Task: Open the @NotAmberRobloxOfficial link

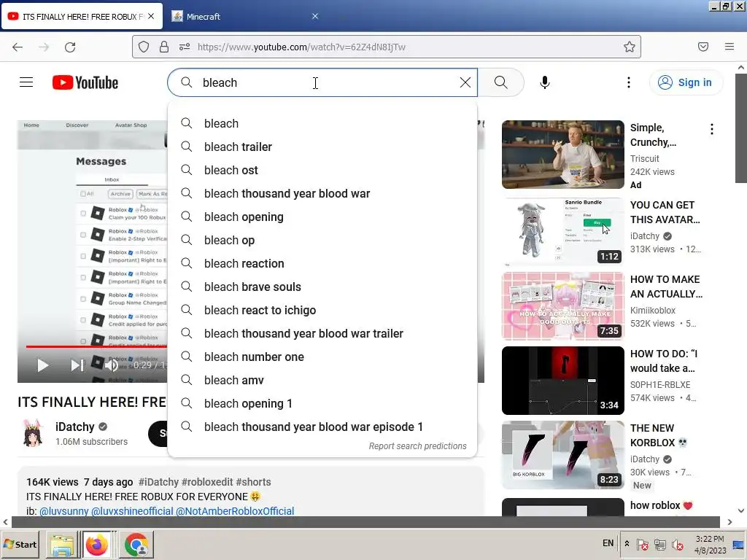Action: tap(235, 511)
